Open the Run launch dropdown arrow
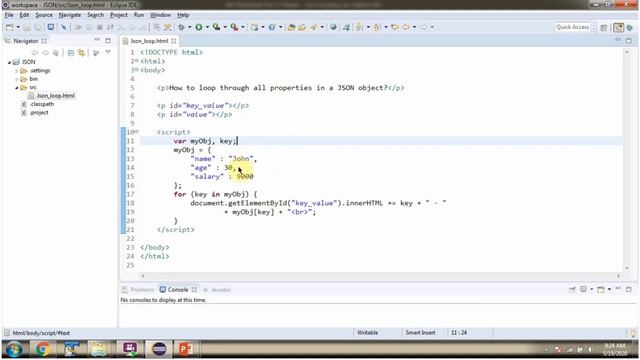This screenshot has width=640, height=360. 207,27
